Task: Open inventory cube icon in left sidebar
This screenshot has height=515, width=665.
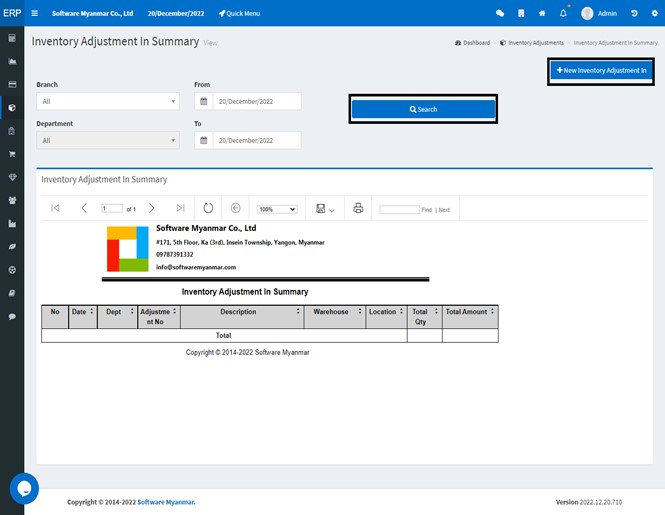Action: [x=12, y=108]
